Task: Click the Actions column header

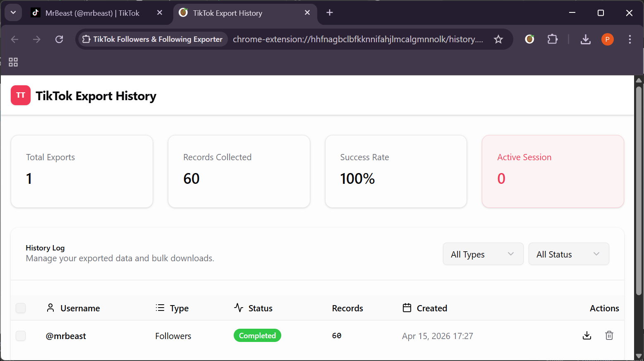Action: [x=604, y=308]
